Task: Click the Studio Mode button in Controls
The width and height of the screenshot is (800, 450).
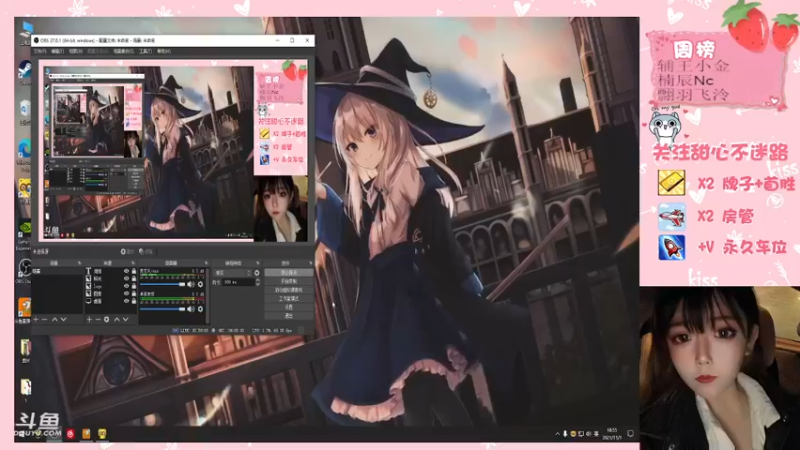Action: pos(289,298)
